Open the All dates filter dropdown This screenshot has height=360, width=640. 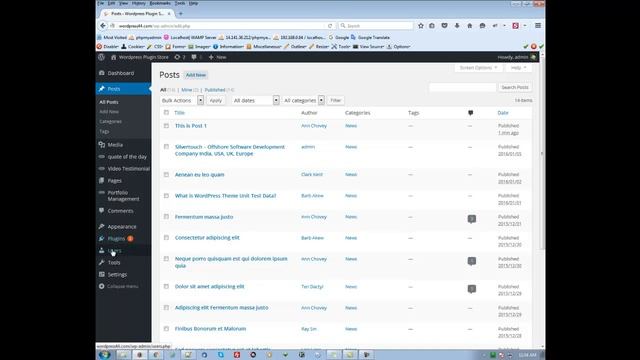[x=256, y=100]
